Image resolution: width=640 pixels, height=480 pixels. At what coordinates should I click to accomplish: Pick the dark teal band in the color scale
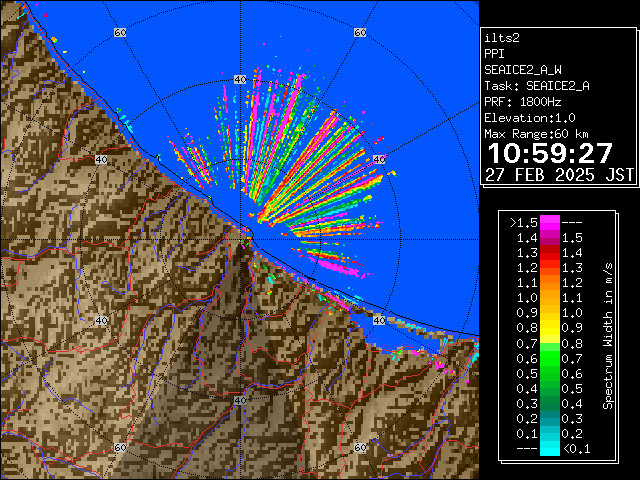[550, 418]
